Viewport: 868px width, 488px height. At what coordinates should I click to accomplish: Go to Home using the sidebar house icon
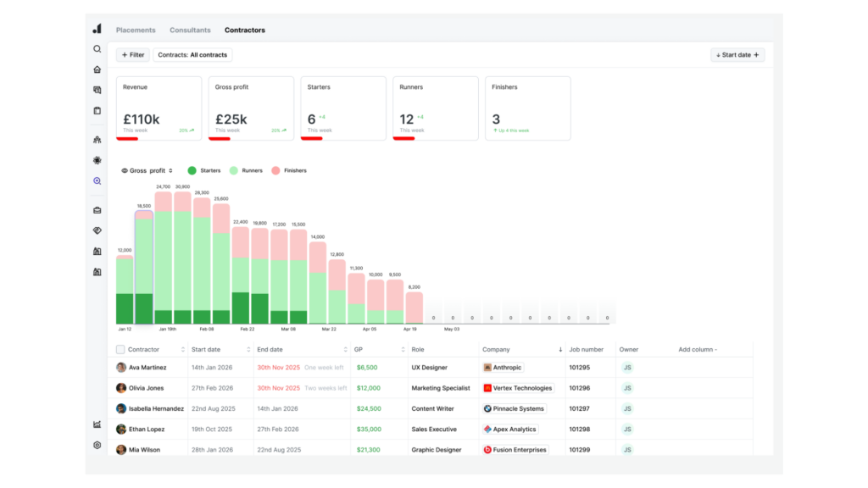(x=97, y=69)
